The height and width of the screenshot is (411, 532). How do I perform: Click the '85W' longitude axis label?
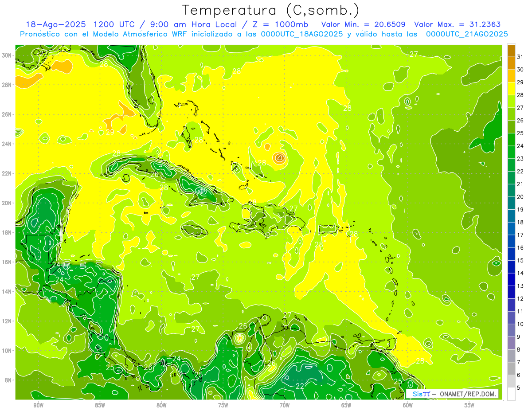[x=100, y=405]
